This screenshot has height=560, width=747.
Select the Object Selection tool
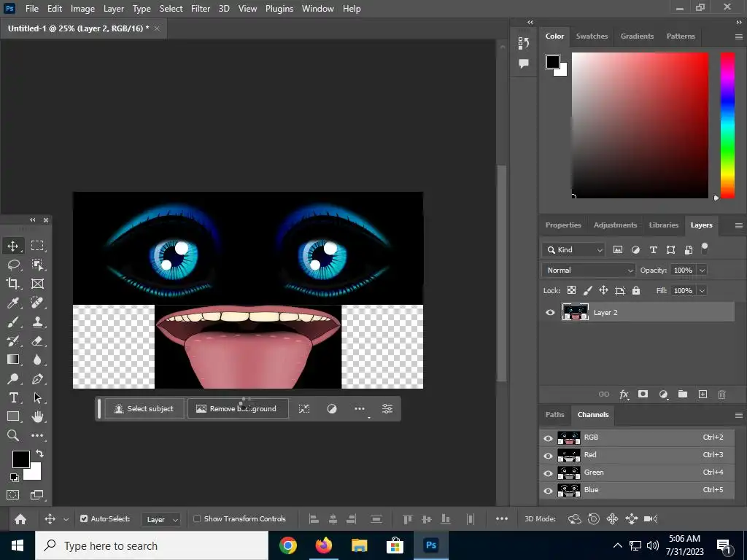coord(37,265)
